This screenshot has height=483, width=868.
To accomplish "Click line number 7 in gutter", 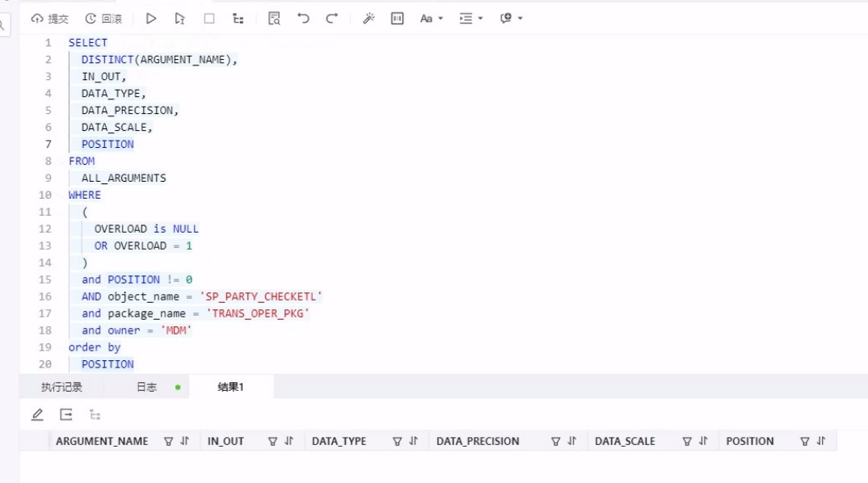I will pyautogui.click(x=48, y=144).
